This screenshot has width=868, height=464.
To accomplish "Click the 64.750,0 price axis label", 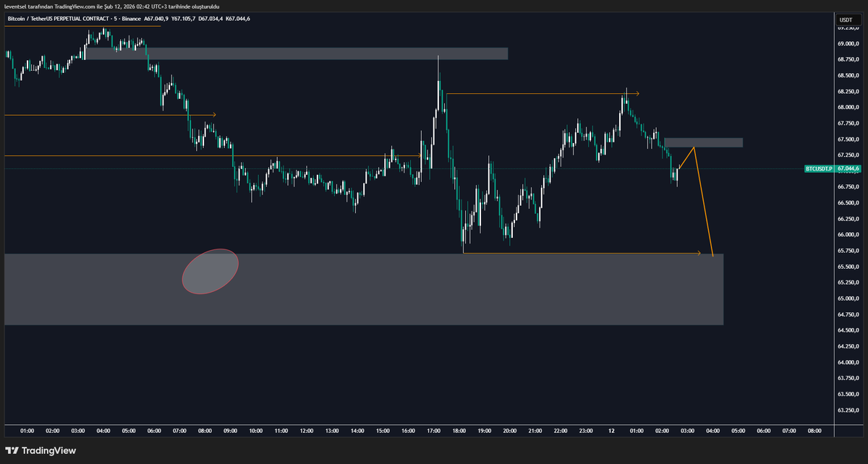I will pos(848,314).
